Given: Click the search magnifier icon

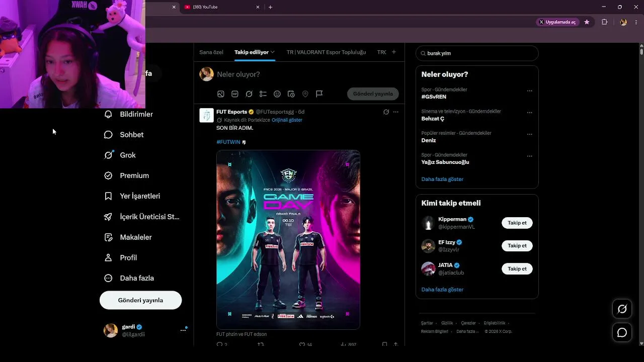Looking at the screenshot, I should click(423, 53).
